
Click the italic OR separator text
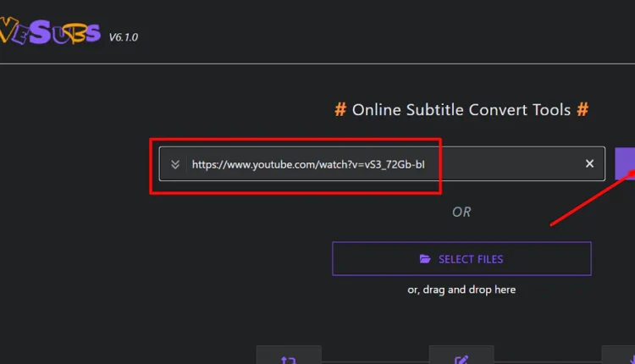[461, 212]
